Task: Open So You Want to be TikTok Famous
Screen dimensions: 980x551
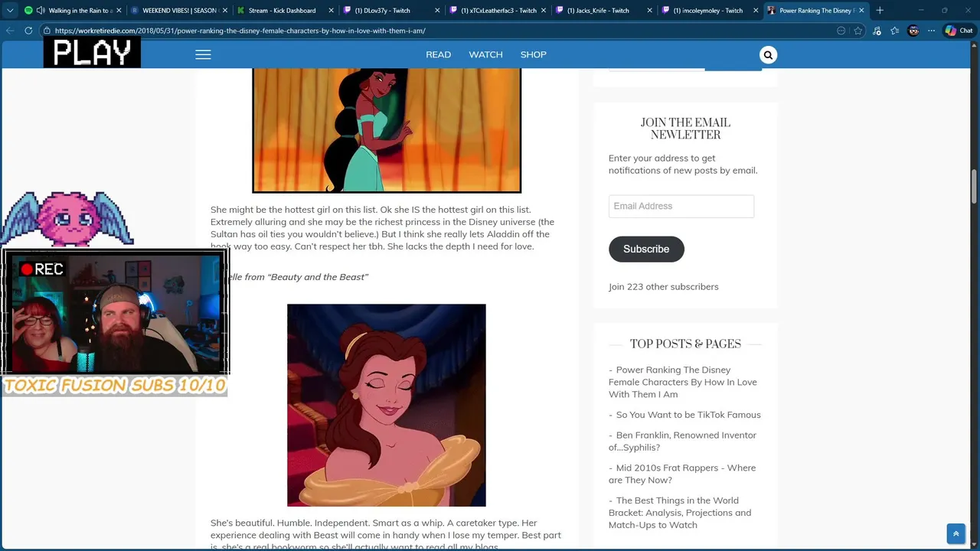Action: (688, 415)
